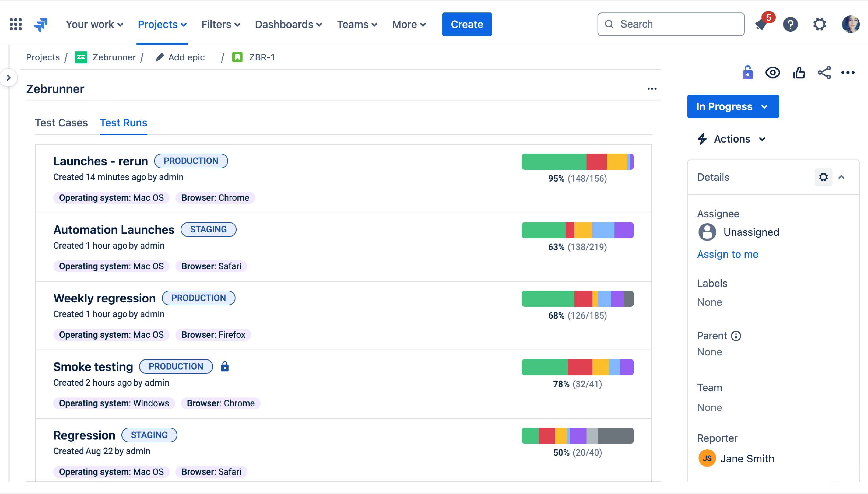The image size is (868, 494).
Task: Click the Launches - rerun results progress bar
Action: [577, 162]
